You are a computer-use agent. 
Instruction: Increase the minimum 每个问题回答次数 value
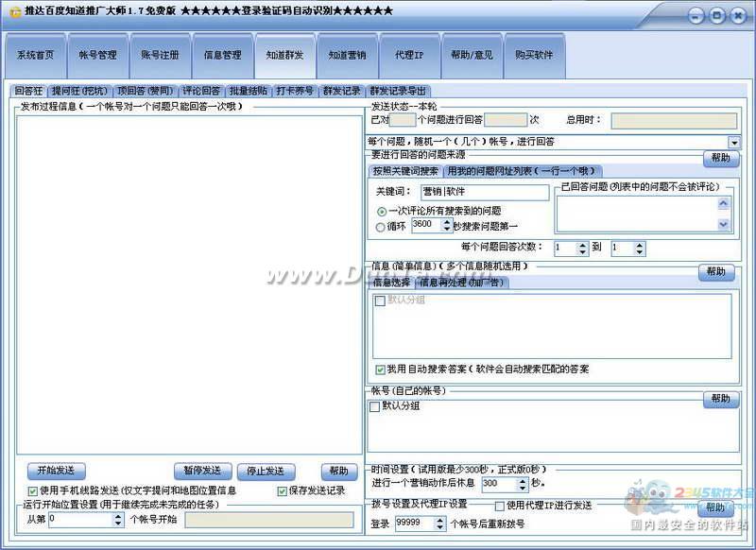click(x=583, y=246)
